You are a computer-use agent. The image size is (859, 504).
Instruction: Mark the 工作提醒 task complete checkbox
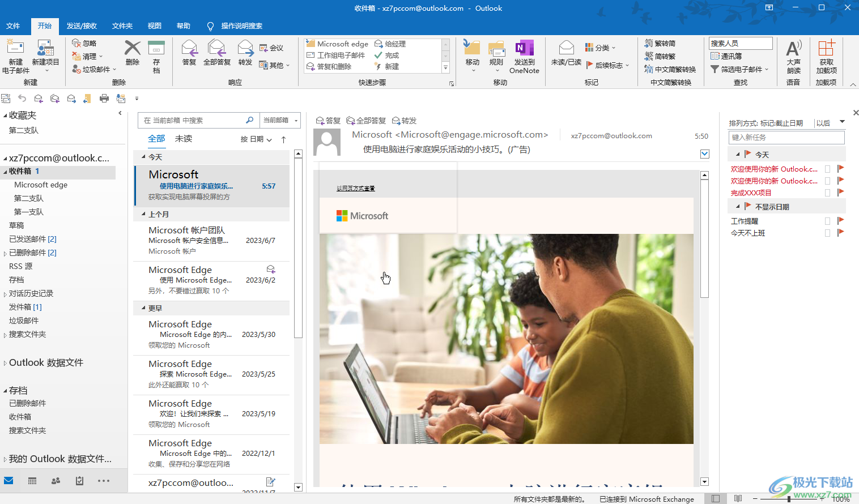[x=828, y=221]
